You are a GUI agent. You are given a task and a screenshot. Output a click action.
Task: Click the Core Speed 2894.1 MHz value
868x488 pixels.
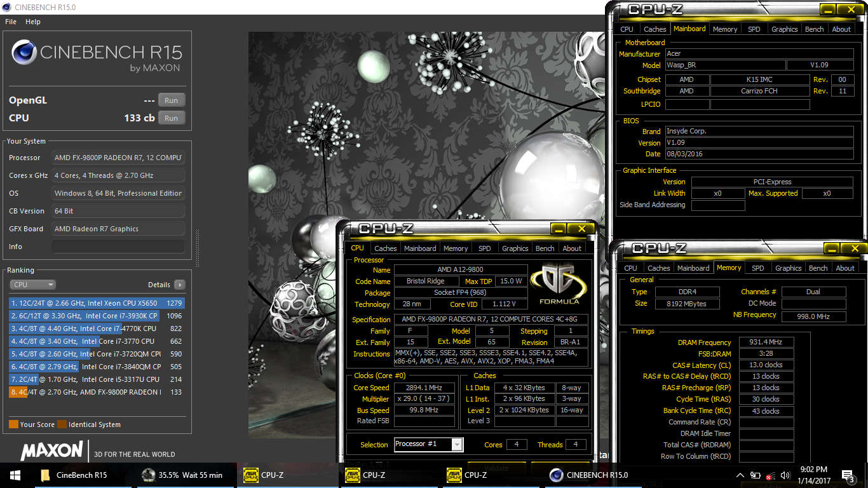coord(425,388)
